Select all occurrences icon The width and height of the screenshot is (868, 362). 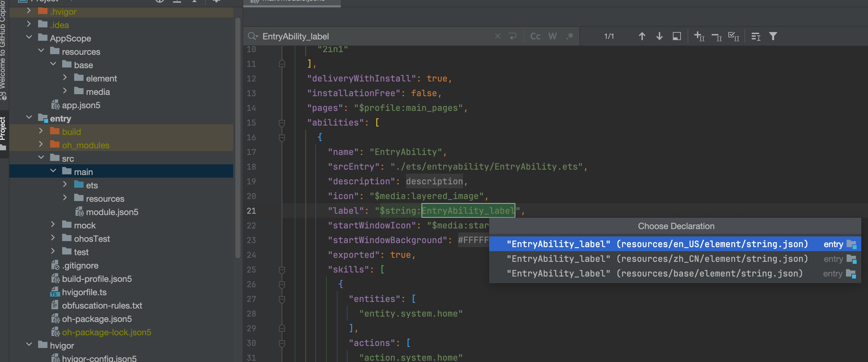tap(734, 36)
